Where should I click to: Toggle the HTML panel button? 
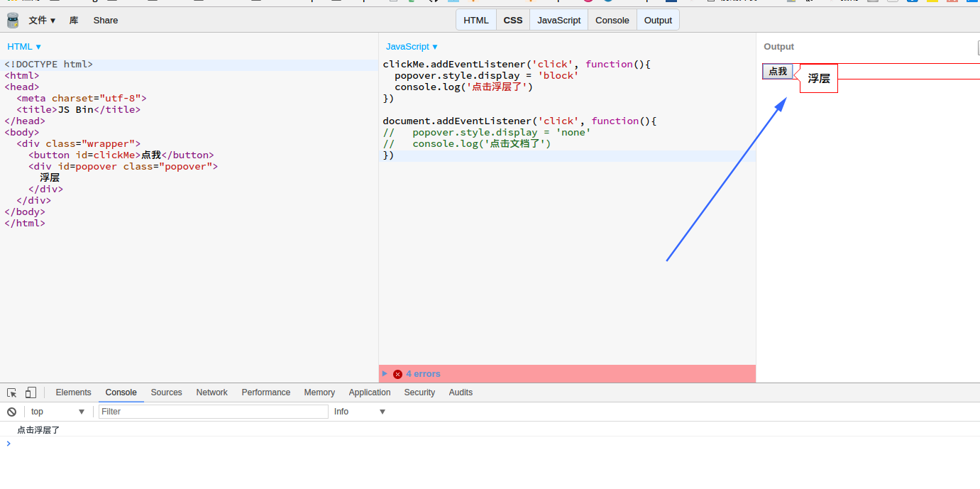[476, 20]
